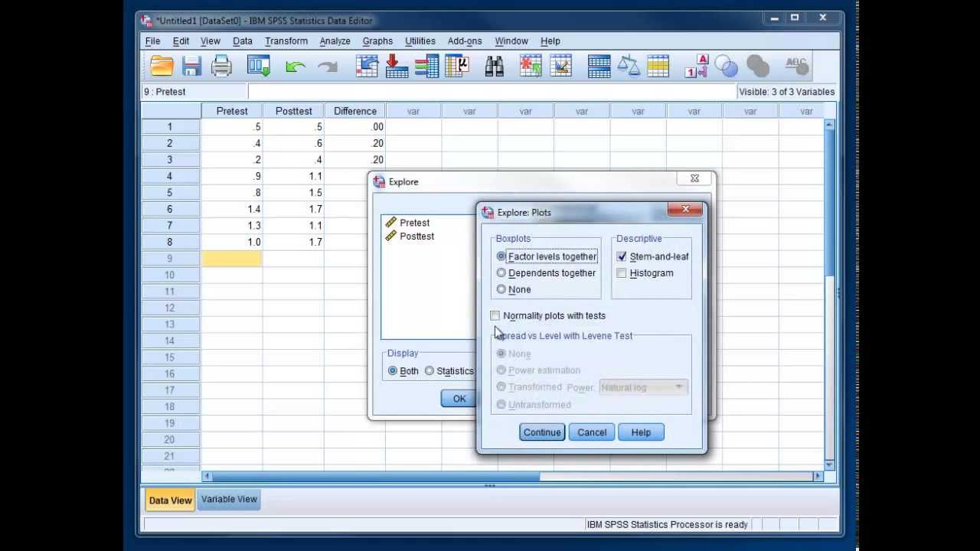Select Power estimation radio option
The image size is (980, 551).
[538, 370]
